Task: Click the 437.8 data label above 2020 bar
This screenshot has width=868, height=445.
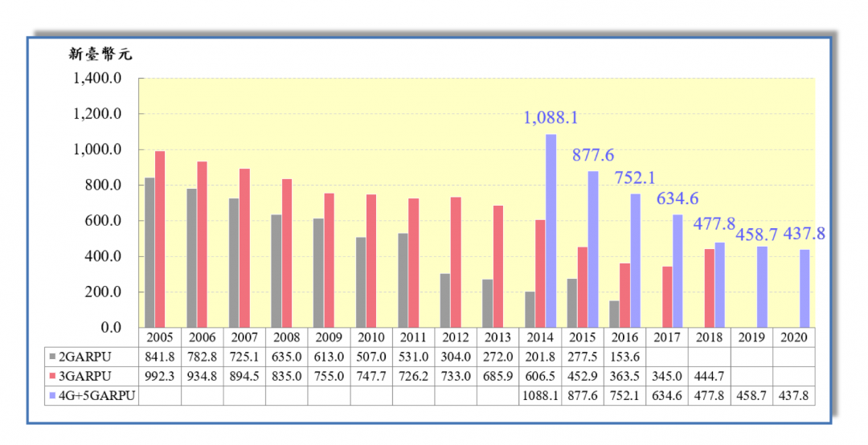Action: [802, 234]
